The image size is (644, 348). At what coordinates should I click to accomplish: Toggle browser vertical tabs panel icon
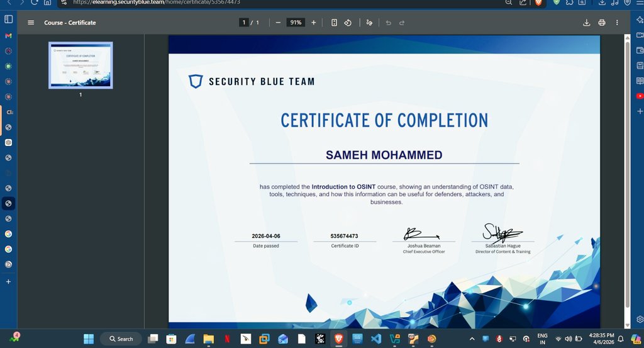pos(9,19)
